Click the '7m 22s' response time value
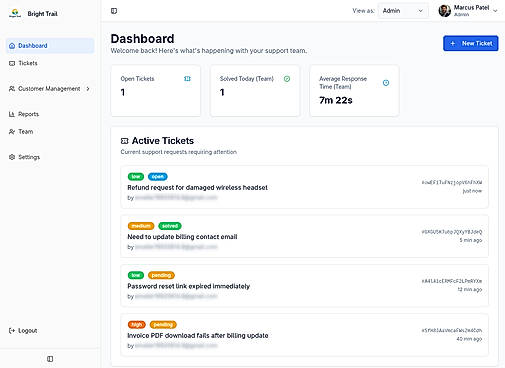505x368 pixels. tap(336, 100)
